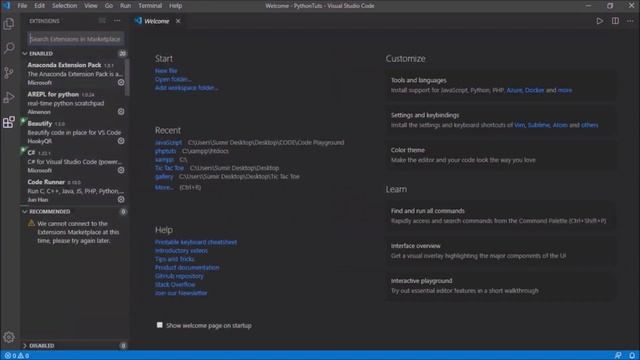
Task: Toggle Show welcome page on startup
Action: pyautogui.click(x=160, y=325)
